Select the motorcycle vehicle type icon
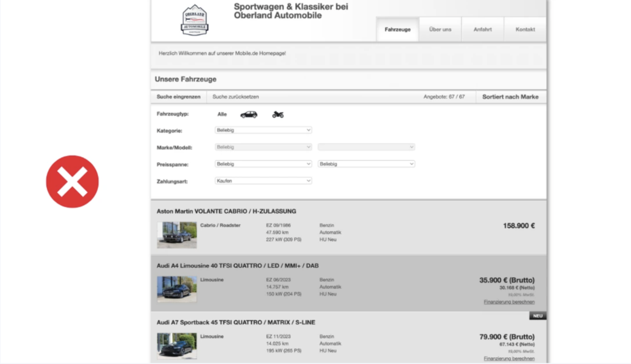 point(278,115)
